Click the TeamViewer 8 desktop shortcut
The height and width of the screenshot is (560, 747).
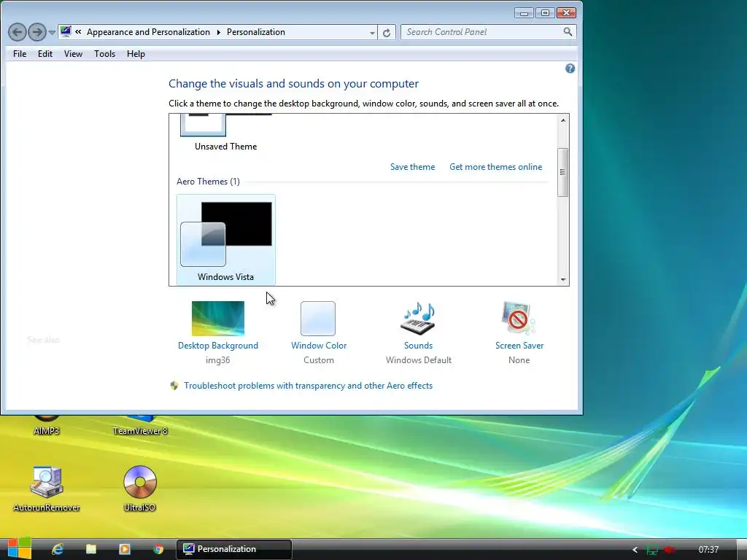pyautogui.click(x=140, y=426)
